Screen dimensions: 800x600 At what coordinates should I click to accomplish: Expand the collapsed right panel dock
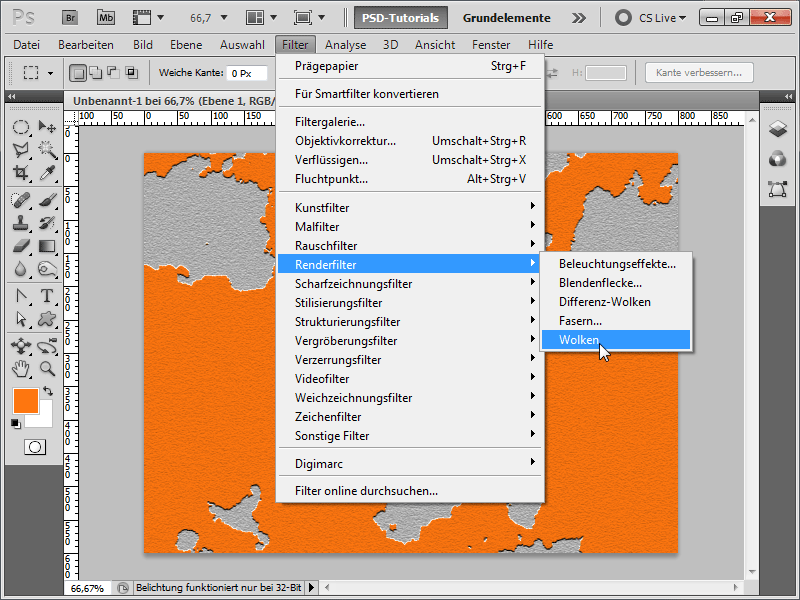coord(789,96)
